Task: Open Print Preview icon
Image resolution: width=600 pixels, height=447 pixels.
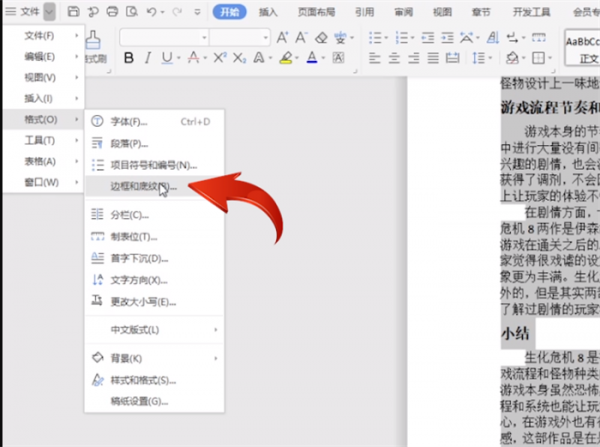Action: click(x=132, y=12)
